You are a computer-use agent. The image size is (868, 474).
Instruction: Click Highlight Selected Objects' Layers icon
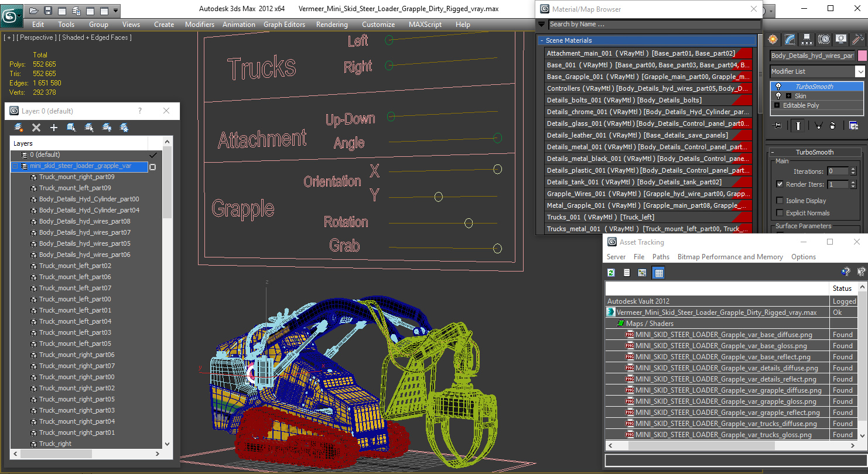(x=89, y=128)
